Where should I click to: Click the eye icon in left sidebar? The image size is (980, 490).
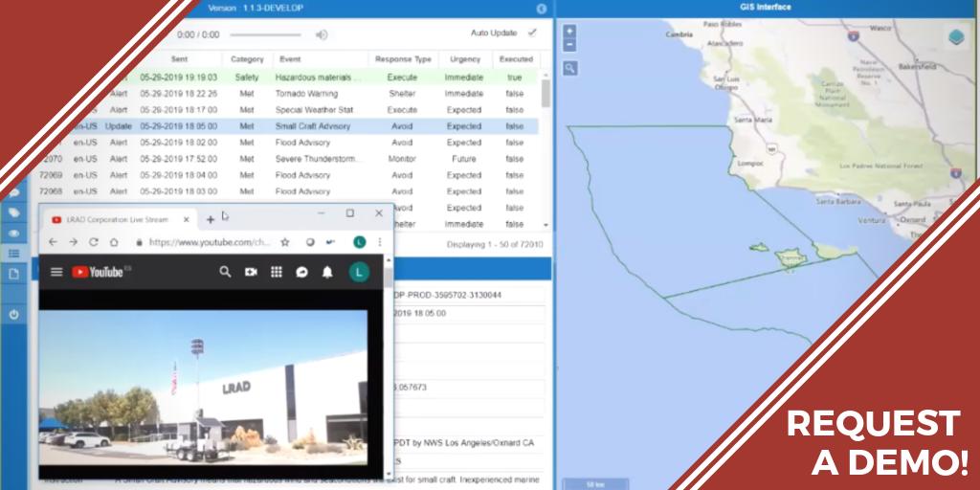(13, 234)
